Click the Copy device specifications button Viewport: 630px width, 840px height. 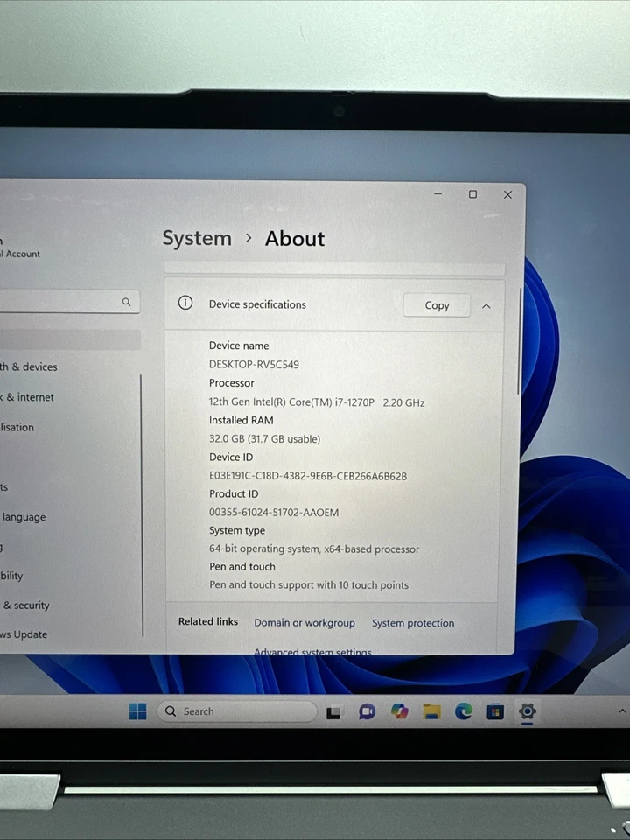coord(437,305)
